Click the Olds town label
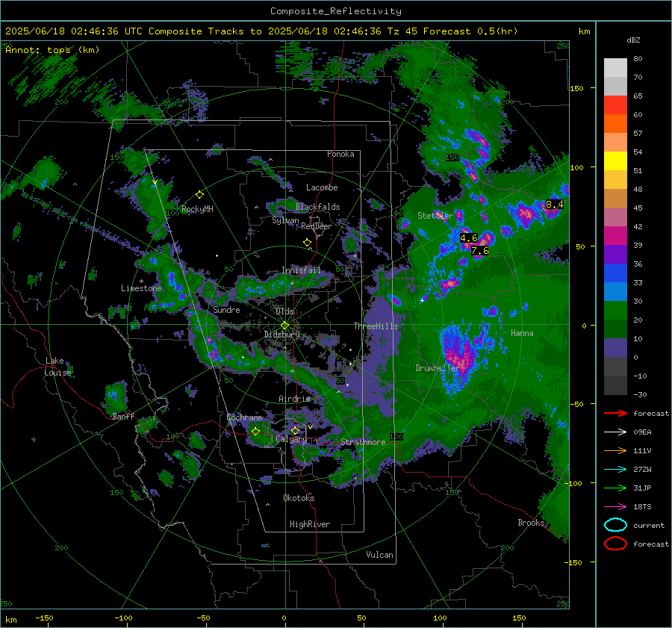Screen dimensions: 672x628 tap(284, 311)
